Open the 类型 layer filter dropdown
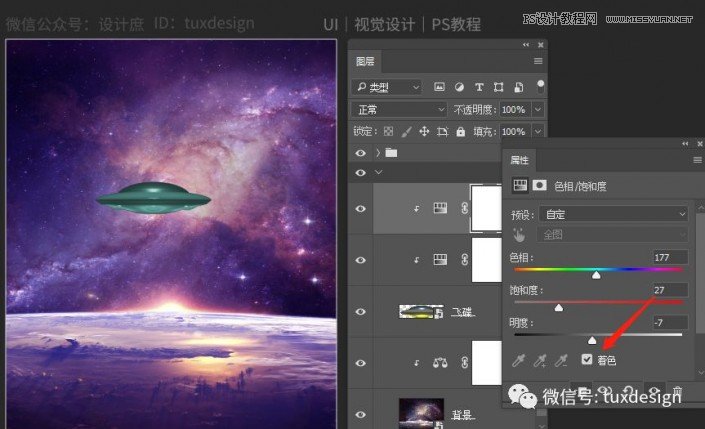 tap(387, 87)
